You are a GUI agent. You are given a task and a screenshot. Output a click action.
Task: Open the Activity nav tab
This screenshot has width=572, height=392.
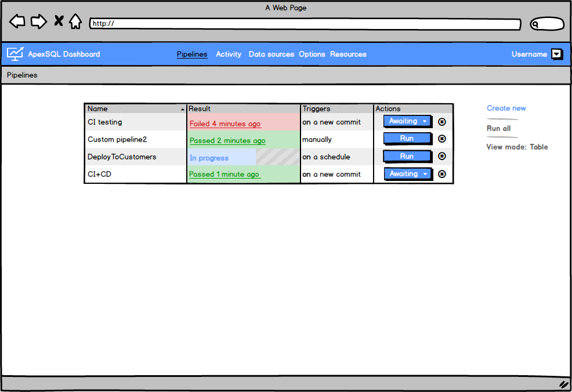[229, 54]
